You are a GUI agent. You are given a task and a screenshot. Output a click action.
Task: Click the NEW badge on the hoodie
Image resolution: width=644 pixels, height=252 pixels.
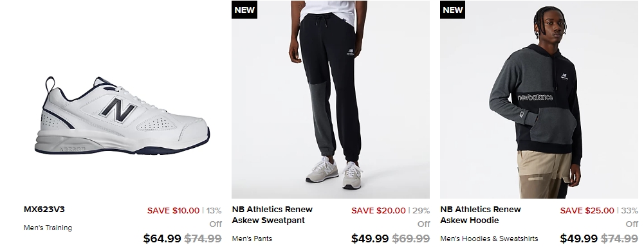pos(453,10)
